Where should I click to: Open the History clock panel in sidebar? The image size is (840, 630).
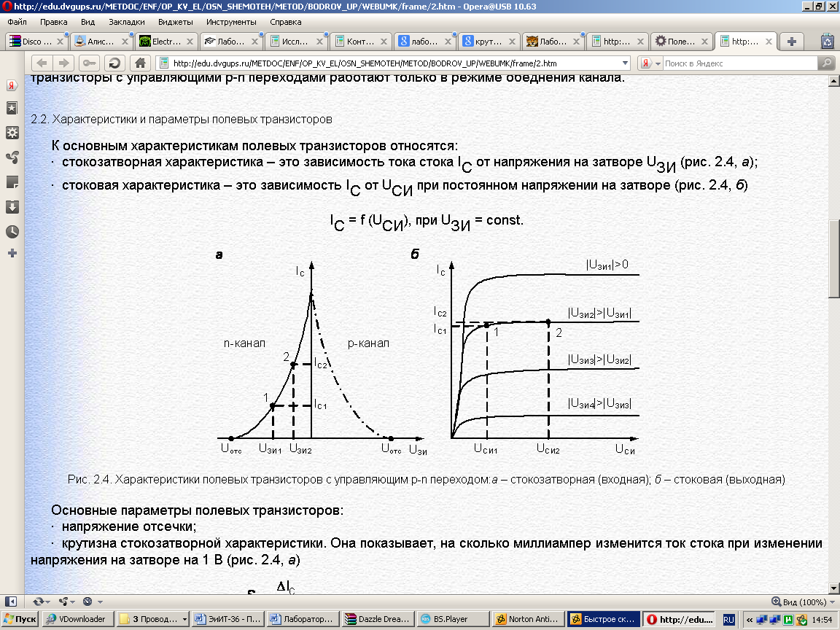[x=12, y=231]
